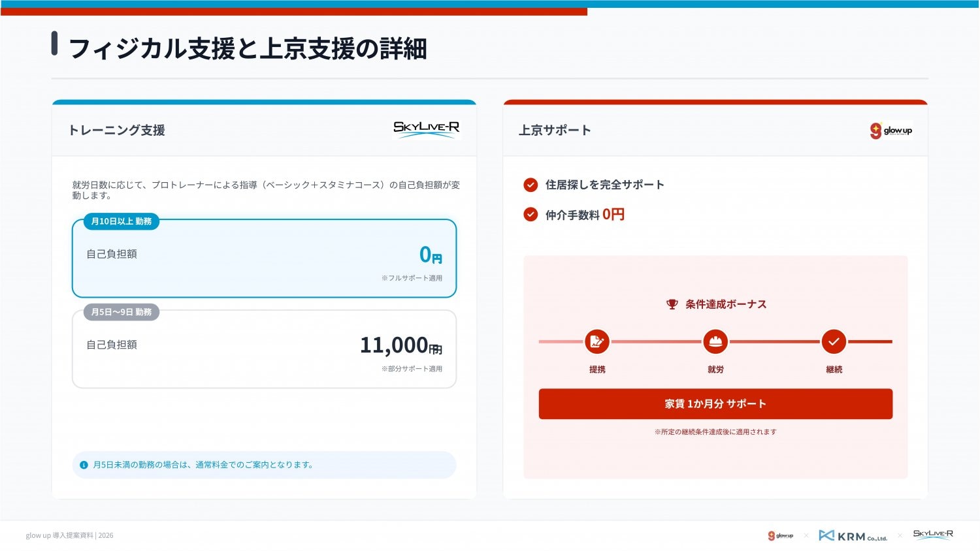Select the 月10日以上 勤務 badge
This screenshot has height=551, width=980.
click(x=122, y=221)
